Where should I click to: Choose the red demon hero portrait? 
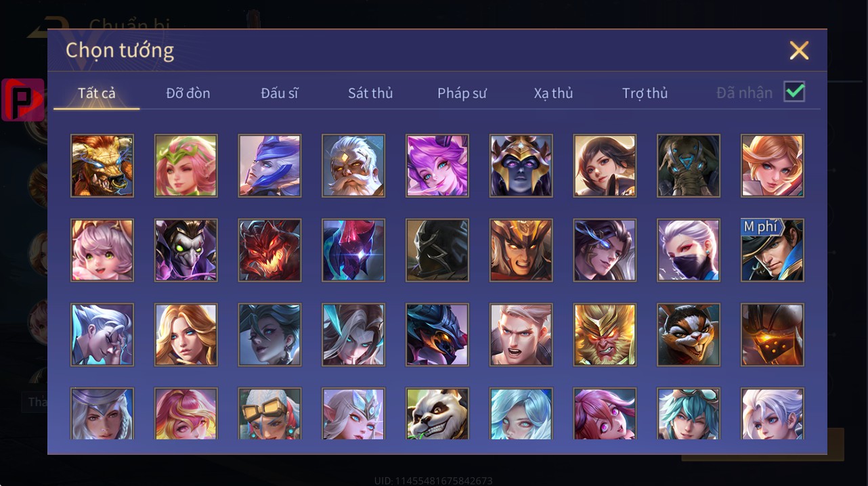coord(269,250)
